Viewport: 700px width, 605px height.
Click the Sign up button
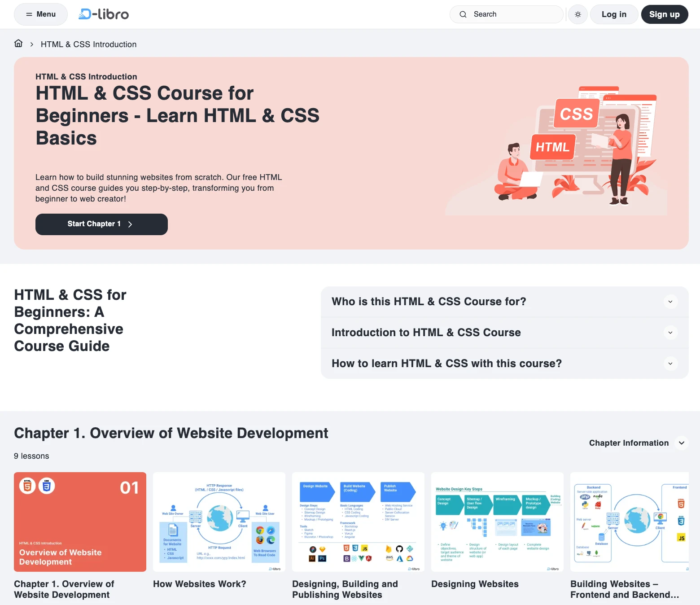[x=664, y=14]
